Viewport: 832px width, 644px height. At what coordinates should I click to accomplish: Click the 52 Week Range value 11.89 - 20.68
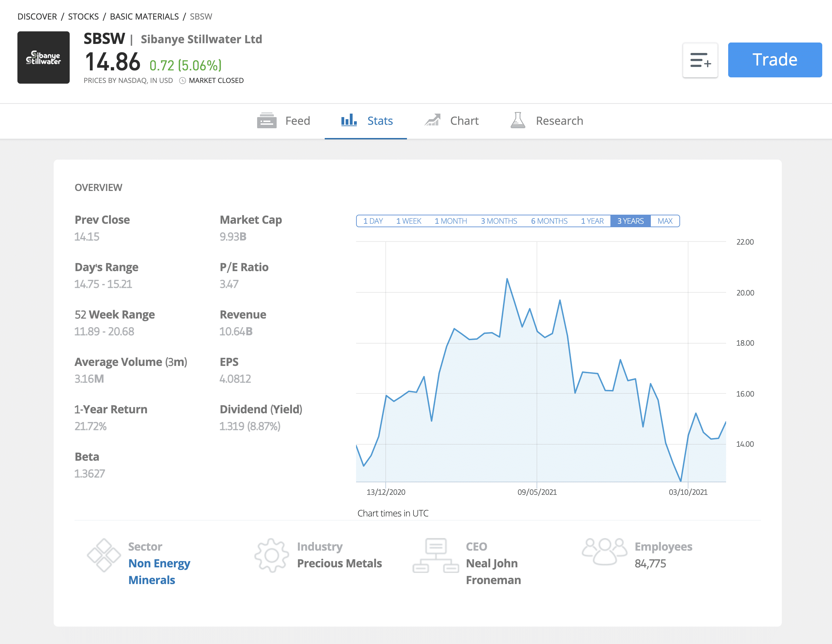coord(104,331)
